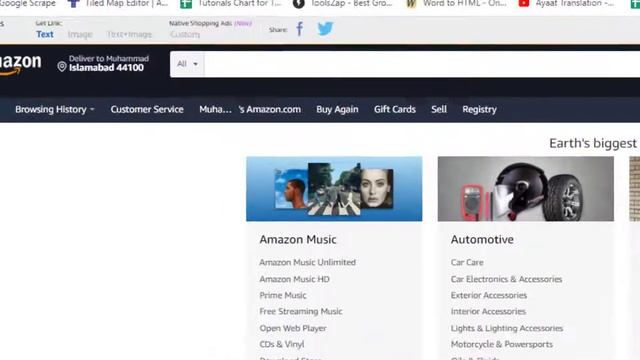Open Muha...'s Amazon.com page
Screen dimensions: 640x360
(250, 109)
